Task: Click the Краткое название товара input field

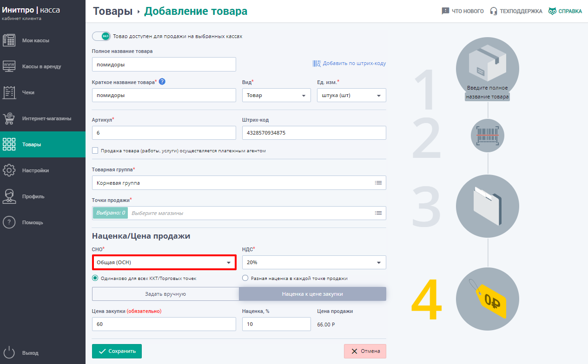Action: coord(164,95)
